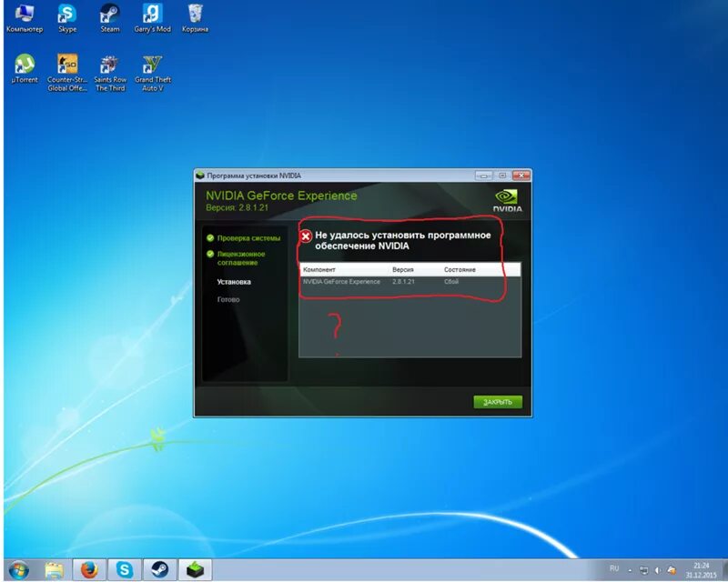This screenshot has height=582, width=728.
Task: Click the Сбой status cell
Action: point(450,282)
